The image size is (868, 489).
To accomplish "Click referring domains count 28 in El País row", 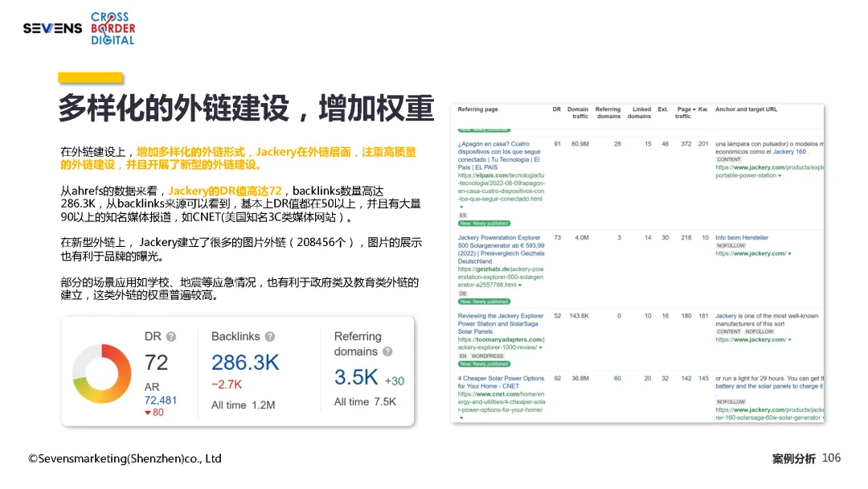I will point(617,144).
